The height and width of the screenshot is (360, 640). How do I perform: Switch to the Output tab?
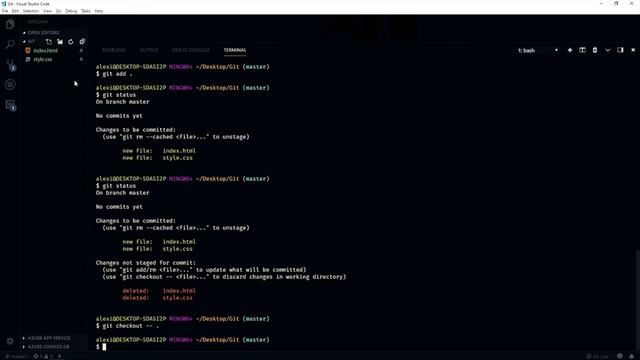[x=149, y=50]
